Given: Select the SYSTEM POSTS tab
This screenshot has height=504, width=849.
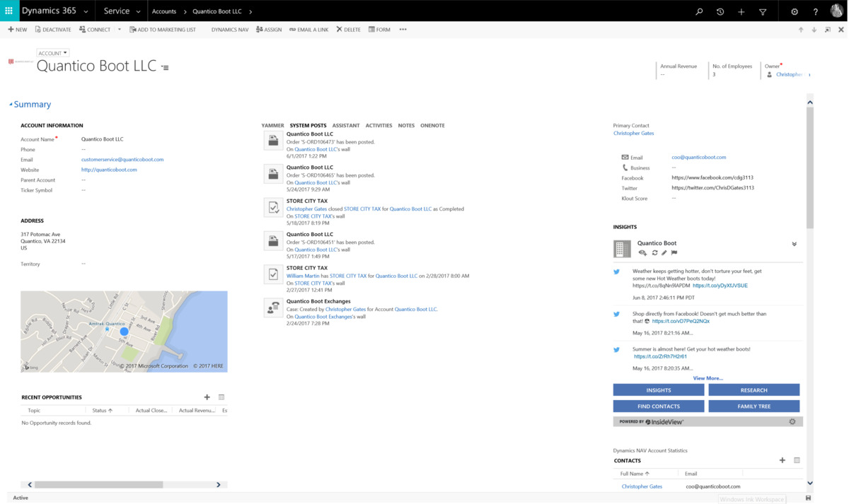Looking at the screenshot, I should click(308, 125).
